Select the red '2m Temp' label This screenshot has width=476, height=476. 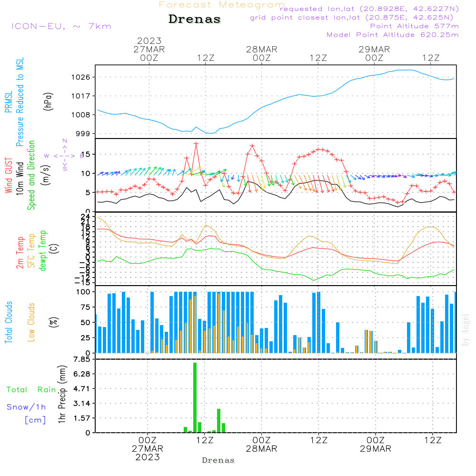tap(20, 253)
